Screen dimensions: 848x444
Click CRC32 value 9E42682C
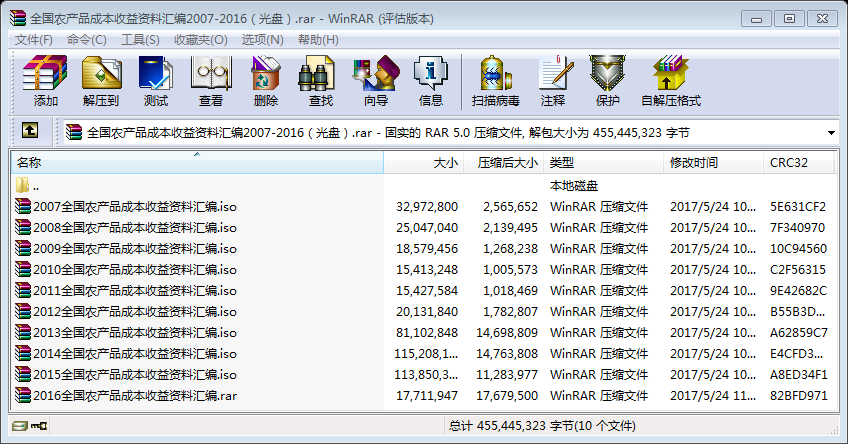pyautogui.click(x=798, y=290)
